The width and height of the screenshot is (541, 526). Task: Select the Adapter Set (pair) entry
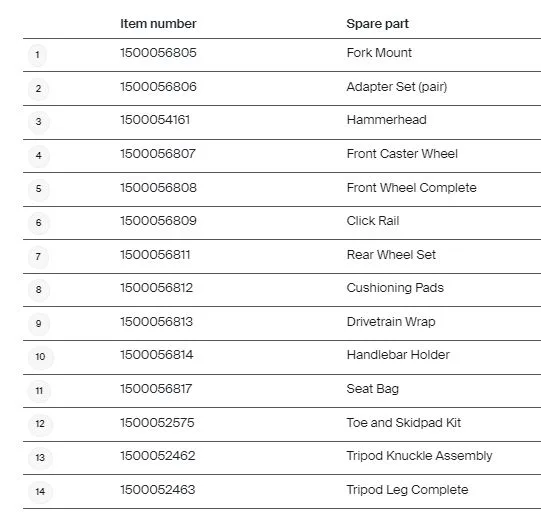pyautogui.click(x=397, y=87)
